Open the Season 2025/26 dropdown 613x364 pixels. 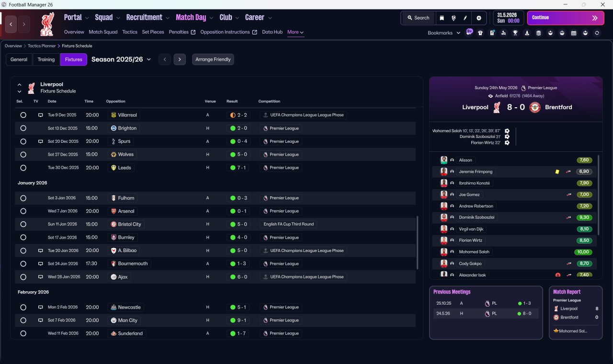click(x=121, y=59)
